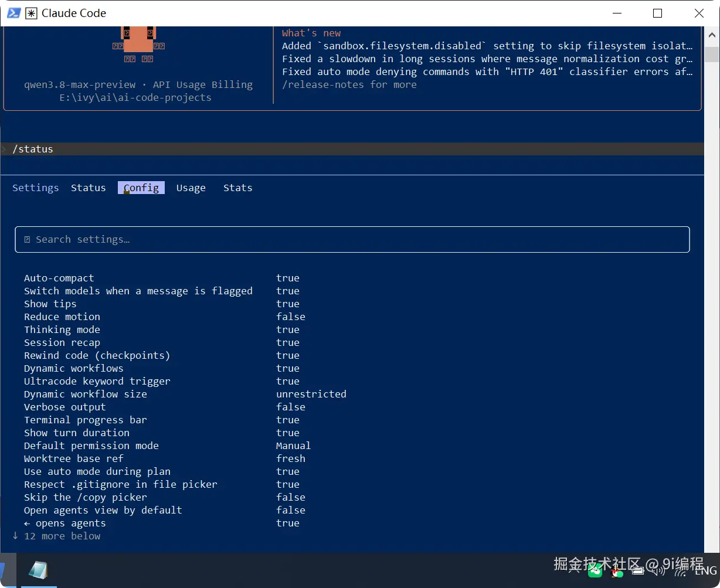Go to the Stats tab
Image resolution: width=720 pixels, height=588 pixels.
[238, 188]
